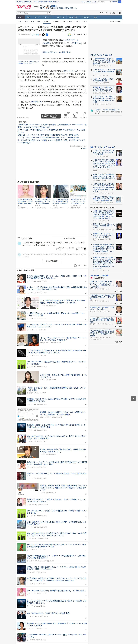Click the blue web search button
The height and width of the screenshot is (644, 138).
tap(120, 2)
